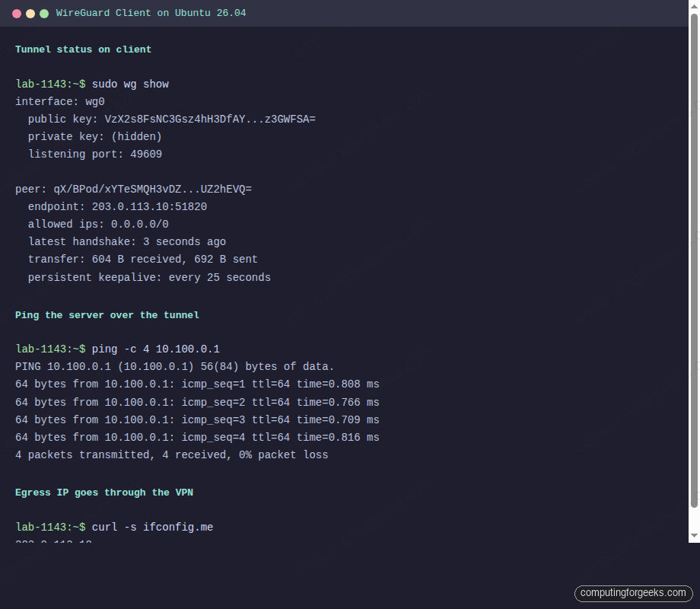The height and width of the screenshot is (609, 700).
Task: Click the green maximize dot
Action: (43, 13)
